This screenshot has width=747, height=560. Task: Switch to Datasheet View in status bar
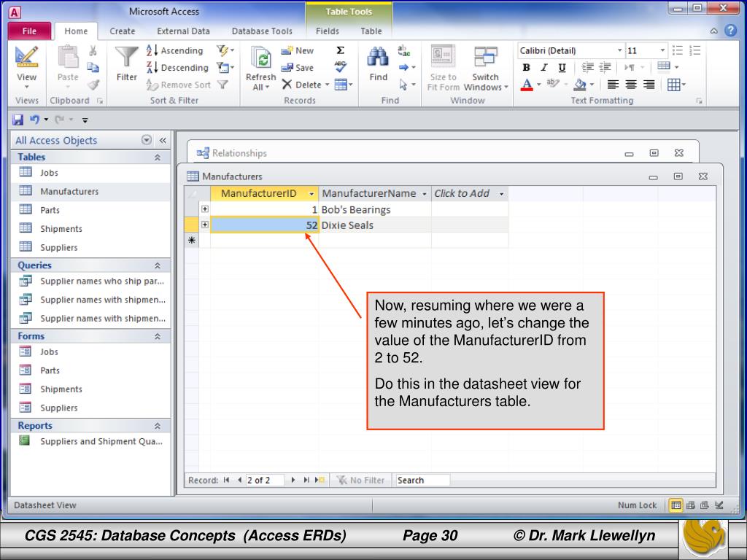(x=676, y=505)
